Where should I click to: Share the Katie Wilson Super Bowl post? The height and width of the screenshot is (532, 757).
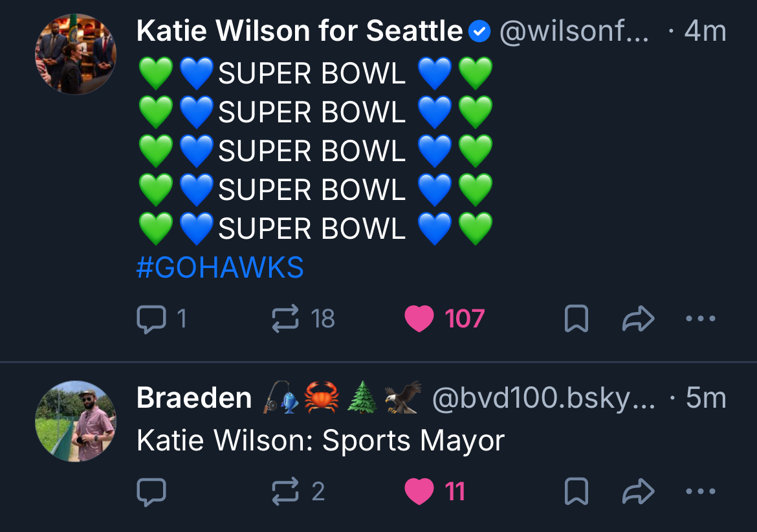(638, 319)
